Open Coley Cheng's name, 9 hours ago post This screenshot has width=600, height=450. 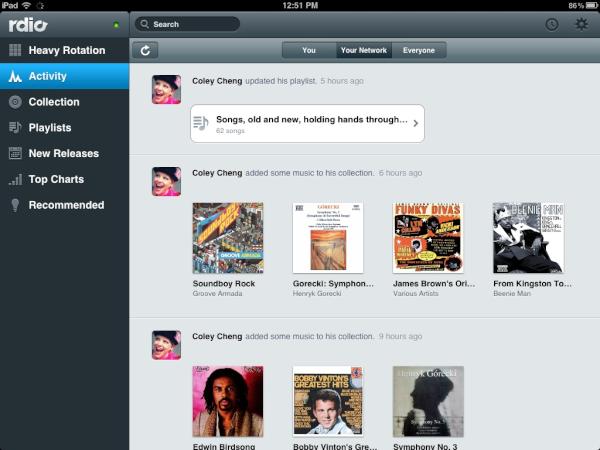click(x=217, y=336)
